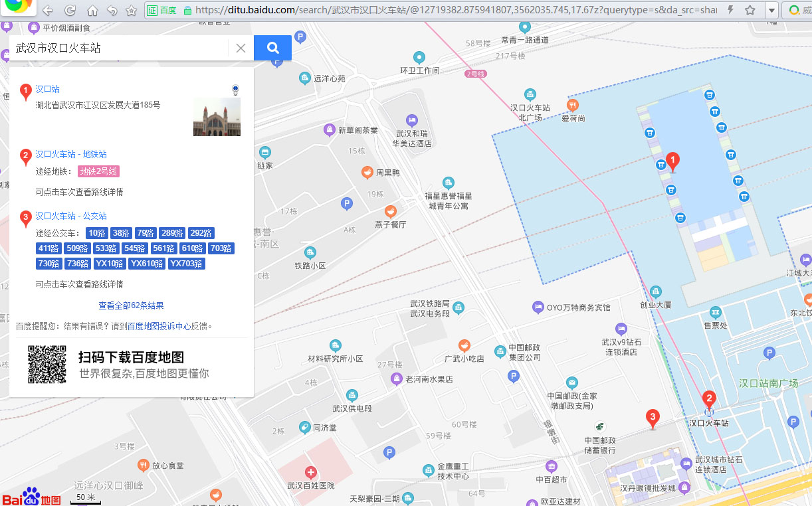Viewport: 812px width, 506px height.
Task: Click the star icon beside the home button
Action: pos(132,11)
